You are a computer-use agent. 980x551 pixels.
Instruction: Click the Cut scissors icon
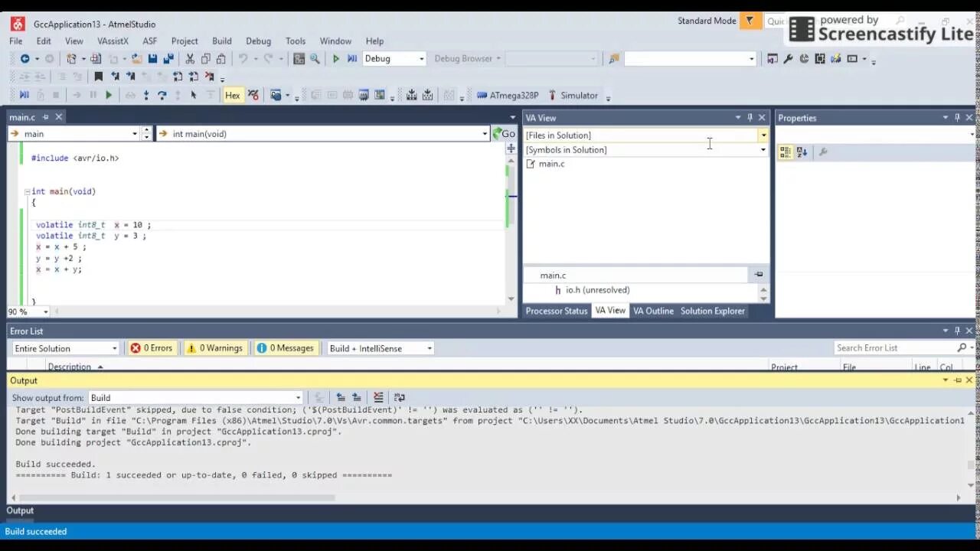(190, 59)
